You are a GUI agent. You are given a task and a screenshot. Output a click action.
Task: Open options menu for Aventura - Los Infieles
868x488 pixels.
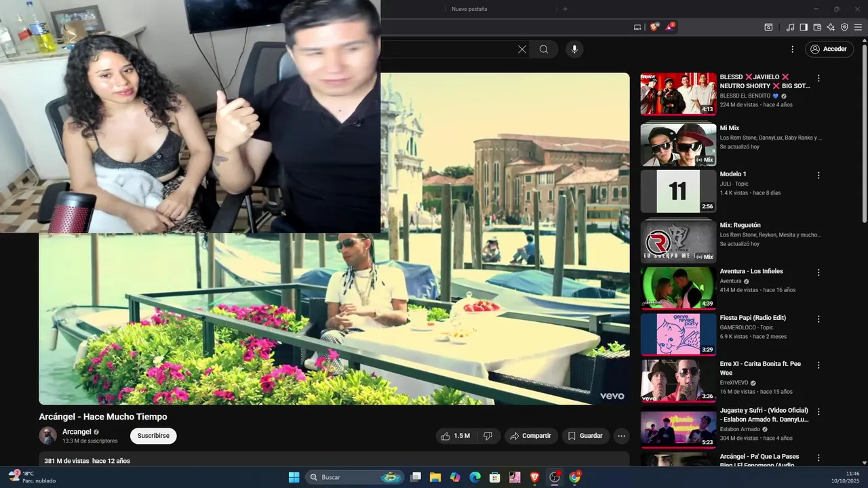818,272
